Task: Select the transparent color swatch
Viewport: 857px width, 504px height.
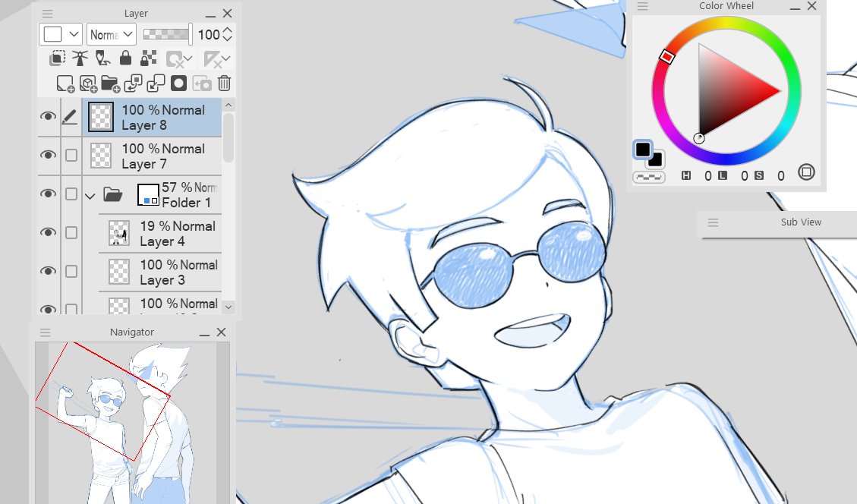Action: pyautogui.click(x=649, y=177)
